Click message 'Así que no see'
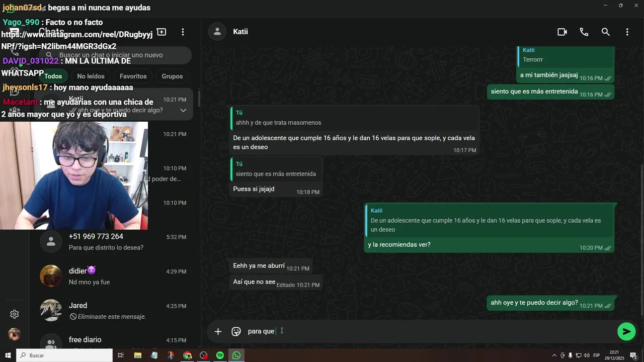 pyautogui.click(x=254, y=282)
